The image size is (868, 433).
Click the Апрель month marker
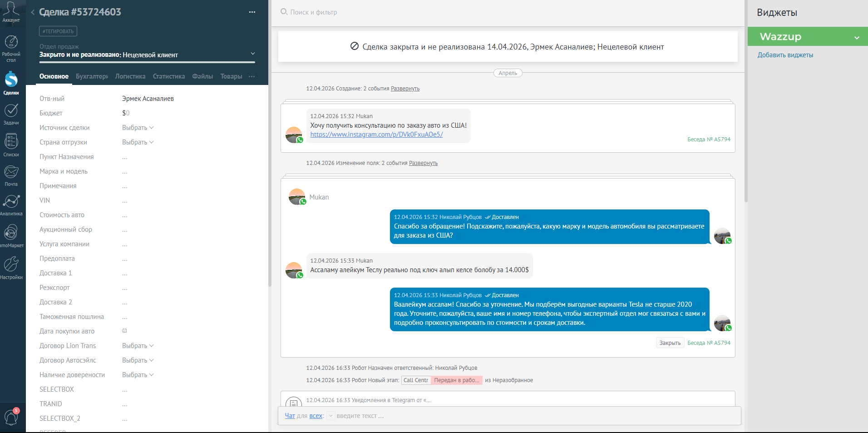(x=508, y=73)
